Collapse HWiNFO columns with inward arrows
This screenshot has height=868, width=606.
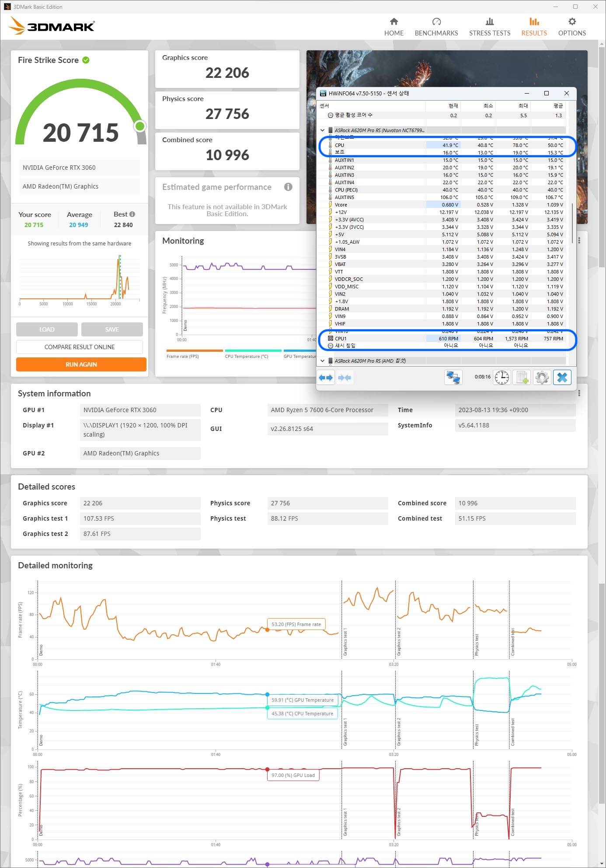345,377
